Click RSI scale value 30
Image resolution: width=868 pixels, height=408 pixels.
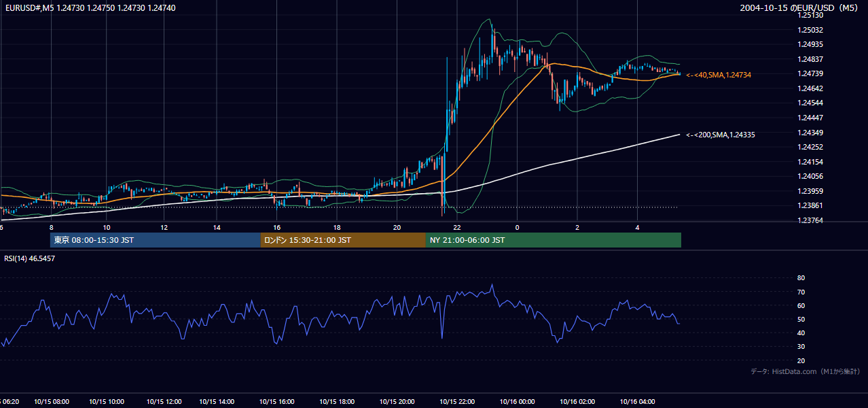tap(801, 347)
